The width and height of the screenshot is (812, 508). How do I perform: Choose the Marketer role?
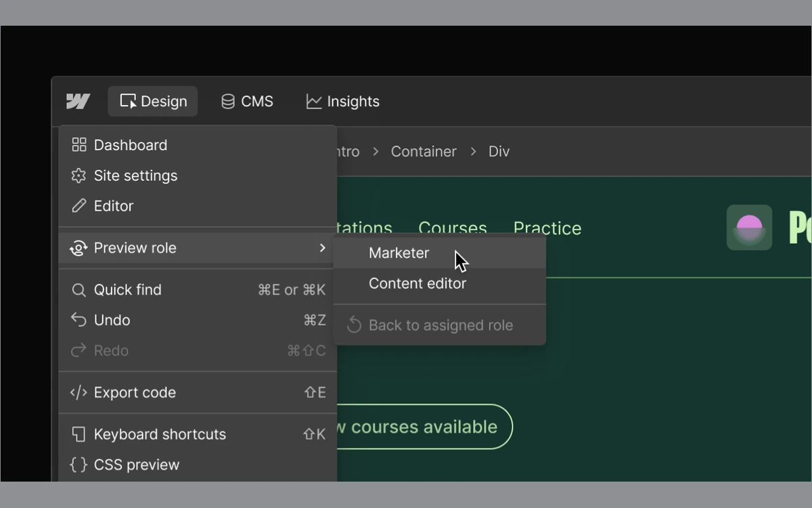(440, 253)
